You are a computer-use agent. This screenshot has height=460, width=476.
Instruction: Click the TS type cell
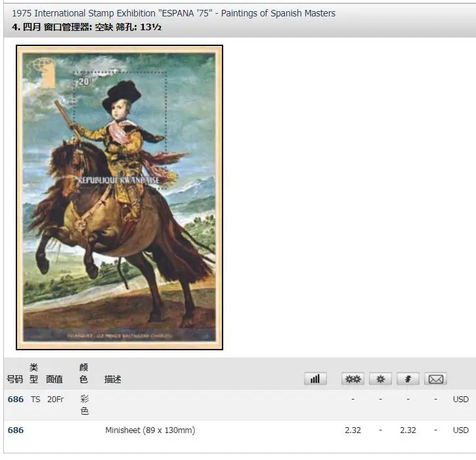[x=35, y=399]
